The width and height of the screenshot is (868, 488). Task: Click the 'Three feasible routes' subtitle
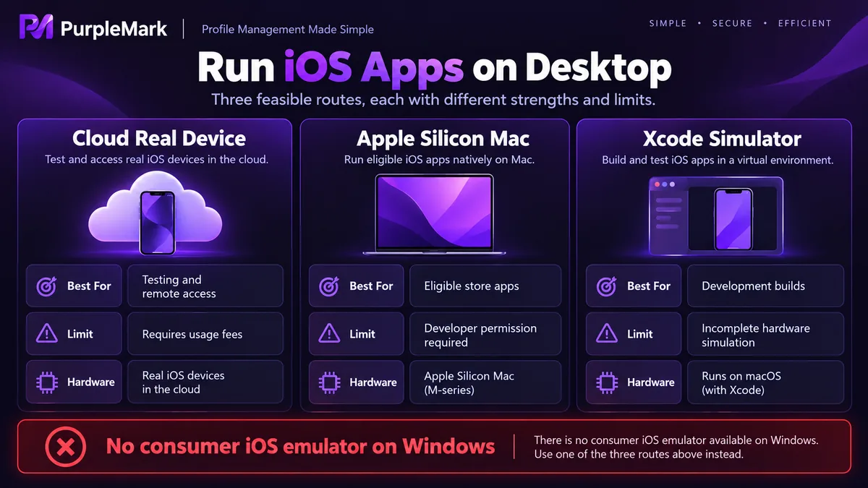pyautogui.click(x=434, y=99)
